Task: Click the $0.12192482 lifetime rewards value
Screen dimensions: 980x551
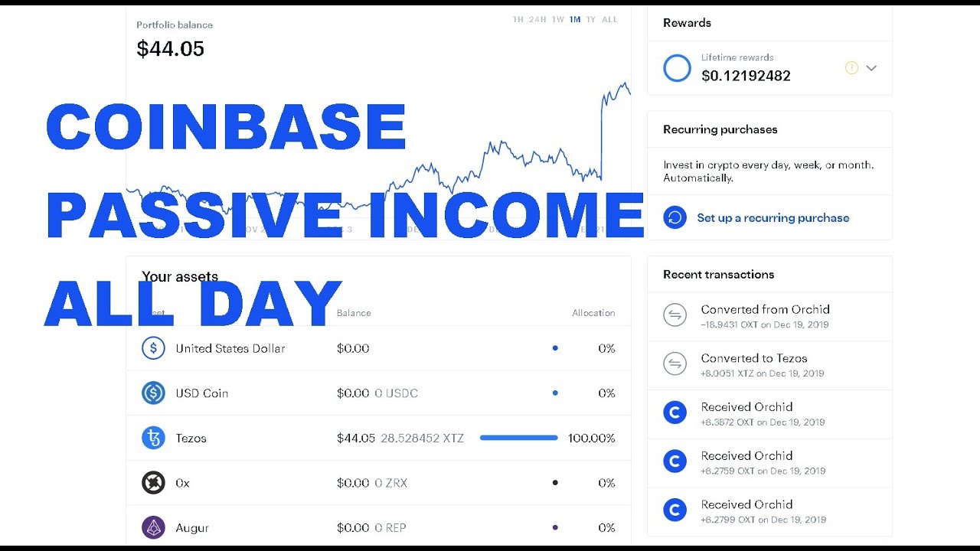Action: click(x=746, y=76)
